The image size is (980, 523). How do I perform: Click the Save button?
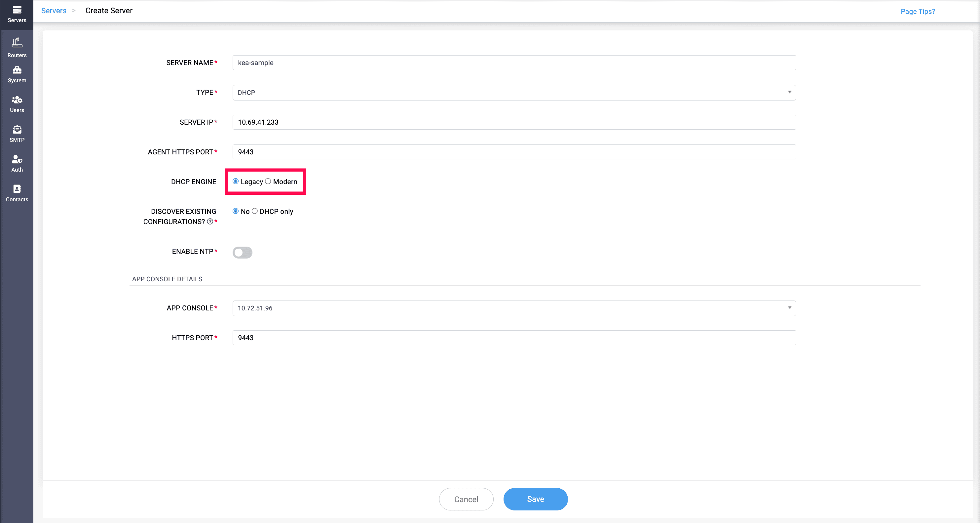click(535, 499)
